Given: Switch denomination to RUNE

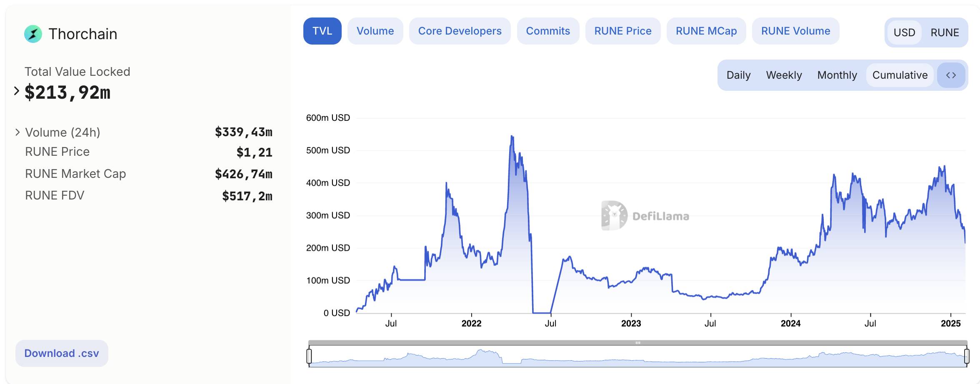Looking at the screenshot, I should tap(945, 32).
